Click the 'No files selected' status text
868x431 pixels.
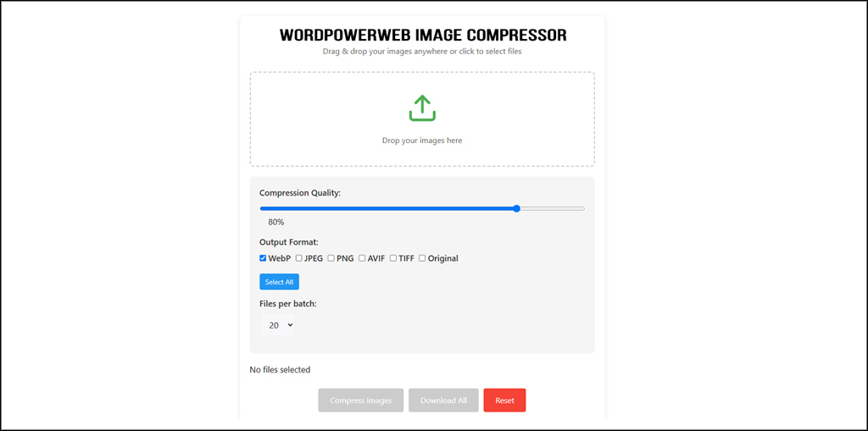click(280, 370)
